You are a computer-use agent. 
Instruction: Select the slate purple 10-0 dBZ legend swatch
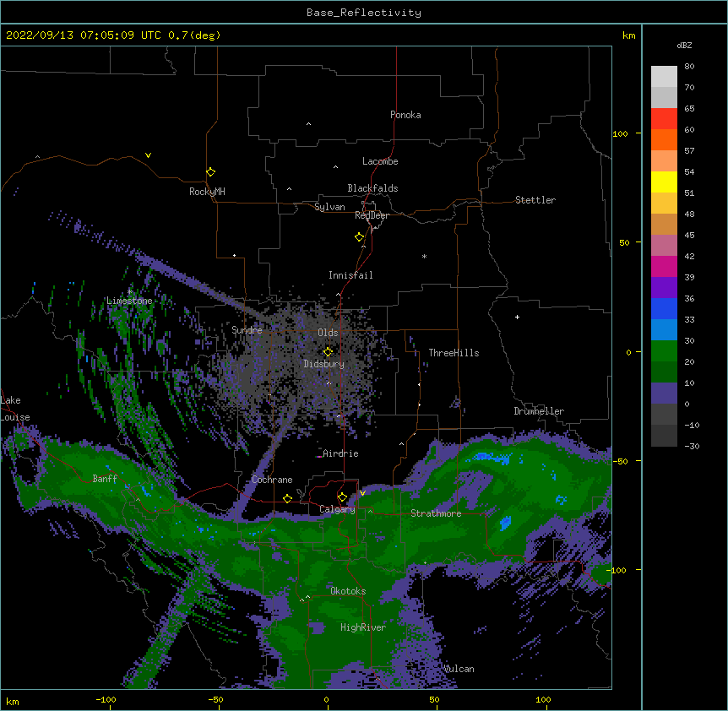coord(664,393)
